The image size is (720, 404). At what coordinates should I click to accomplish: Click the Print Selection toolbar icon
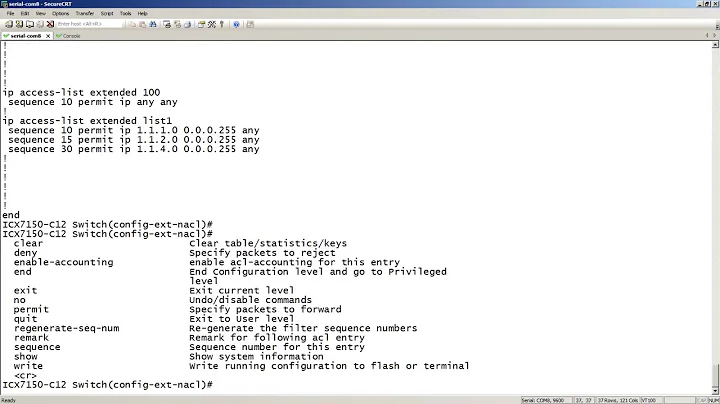(177, 24)
